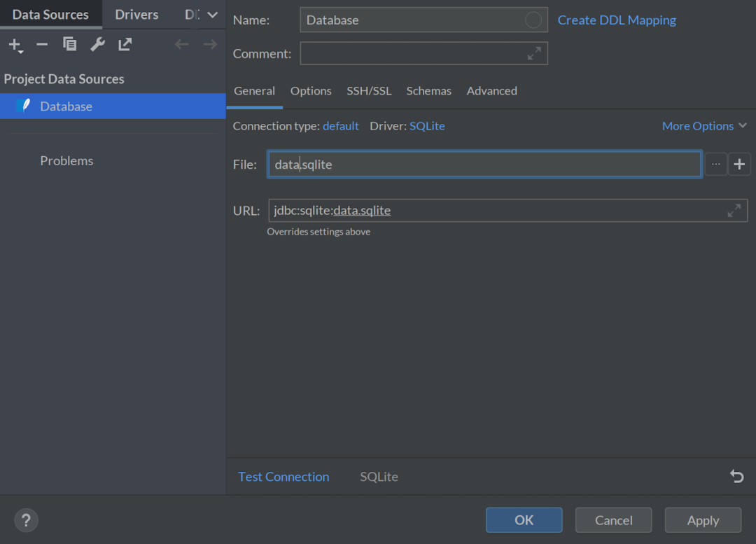Click the Cancel button
This screenshot has height=544, width=756.
[613, 520]
